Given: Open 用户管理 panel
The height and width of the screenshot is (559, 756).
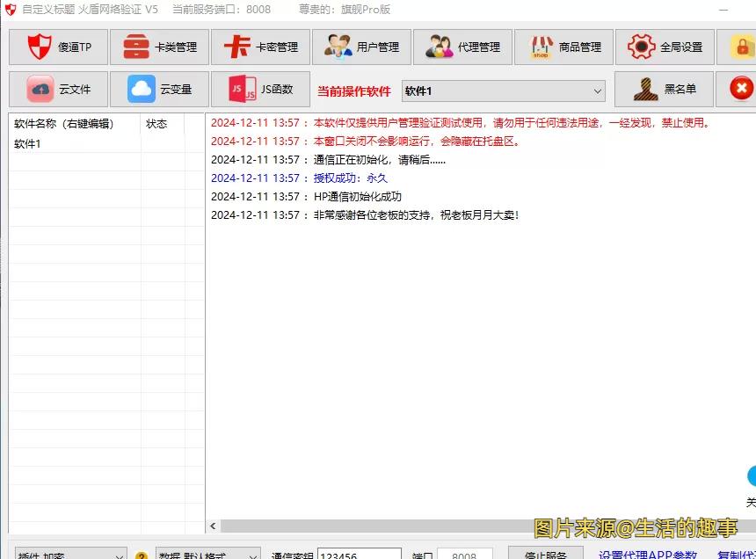Looking at the screenshot, I should [361, 47].
